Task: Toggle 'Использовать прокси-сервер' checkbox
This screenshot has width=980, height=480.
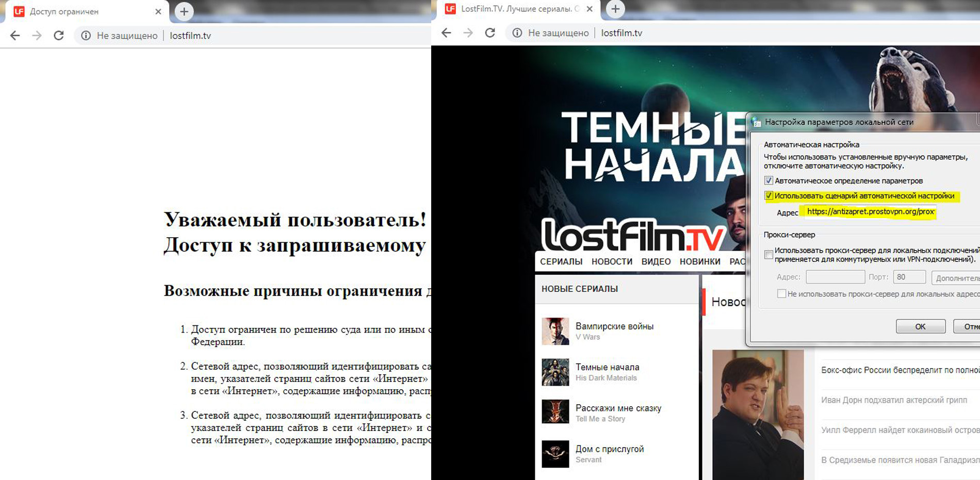Action: pyautogui.click(x=769, y=255)
